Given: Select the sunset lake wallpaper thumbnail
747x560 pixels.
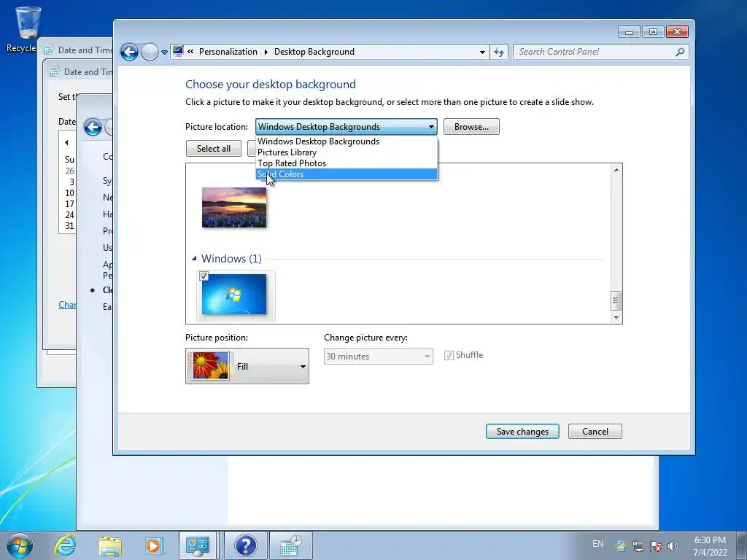Looking at the screenshot, I should pos(234,207).
